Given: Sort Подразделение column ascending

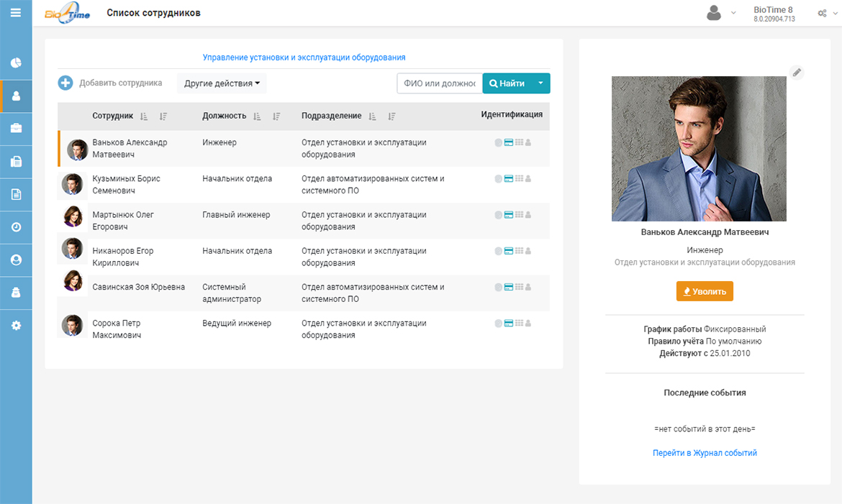Looking at the screenshot, I should point(372,116).
